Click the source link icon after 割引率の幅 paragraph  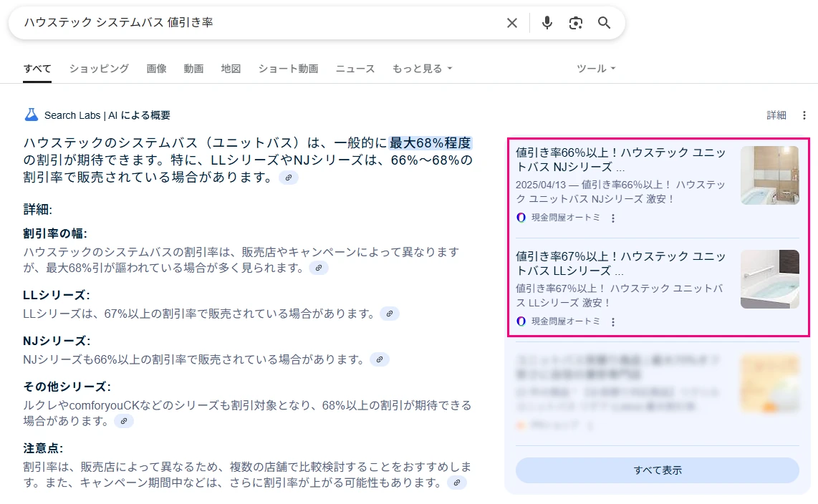pyautogui.click(x=319, y=268)
